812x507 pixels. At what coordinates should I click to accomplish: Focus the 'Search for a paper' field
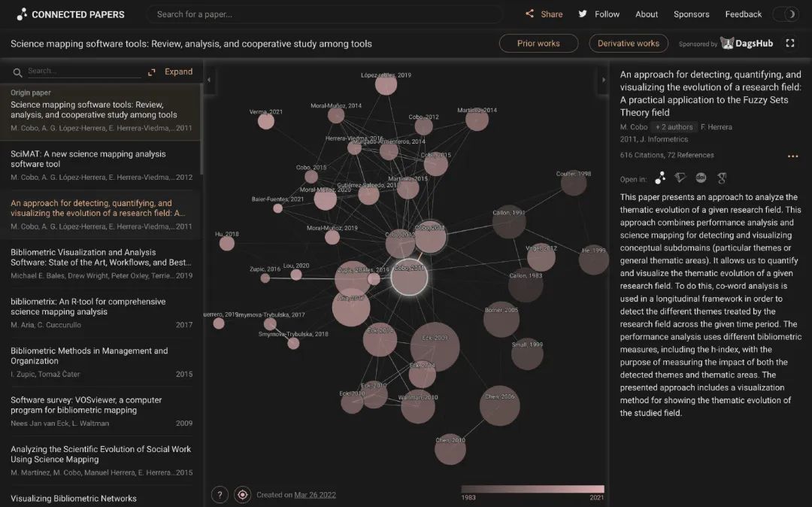[325, 14]
